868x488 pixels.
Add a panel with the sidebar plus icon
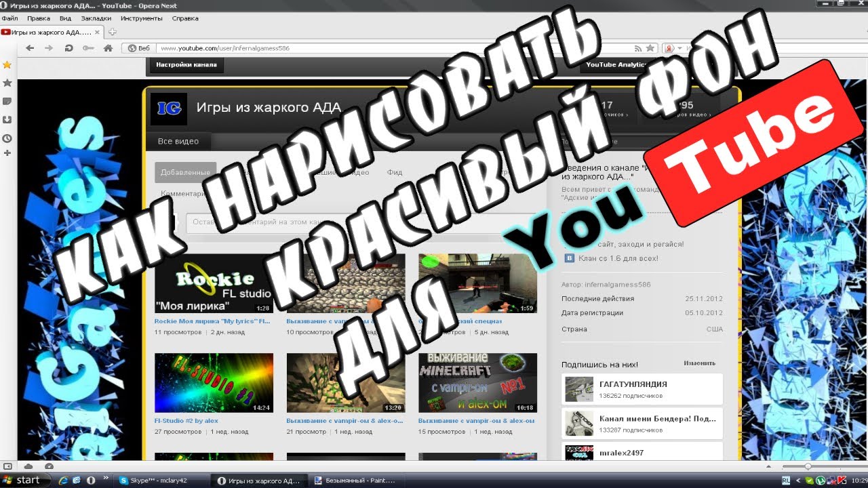pos(7,153)
